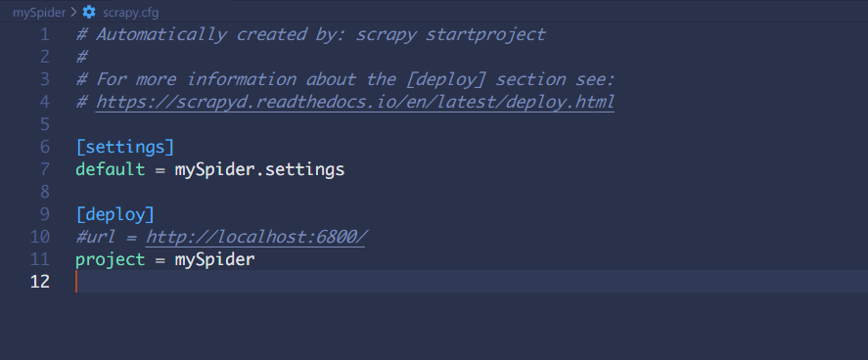Select the scrapy.cfg breadcrumb item
Screen dimensions: 868x360
[x=131, y=12]
